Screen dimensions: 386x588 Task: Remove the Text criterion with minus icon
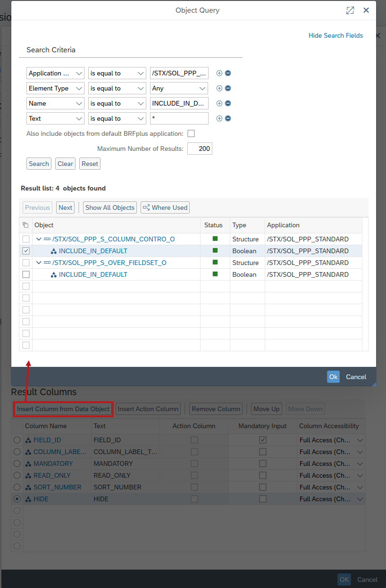[x=228, y=118]
